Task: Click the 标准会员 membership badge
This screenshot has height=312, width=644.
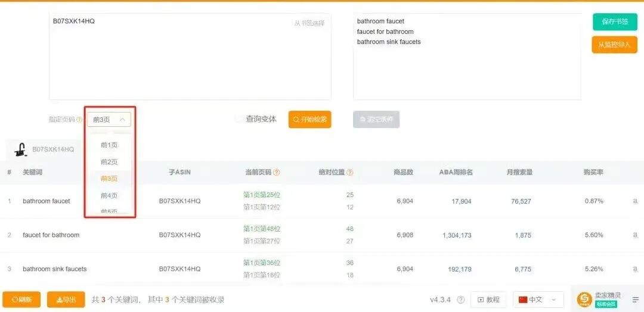Action: tap(606, 304)
